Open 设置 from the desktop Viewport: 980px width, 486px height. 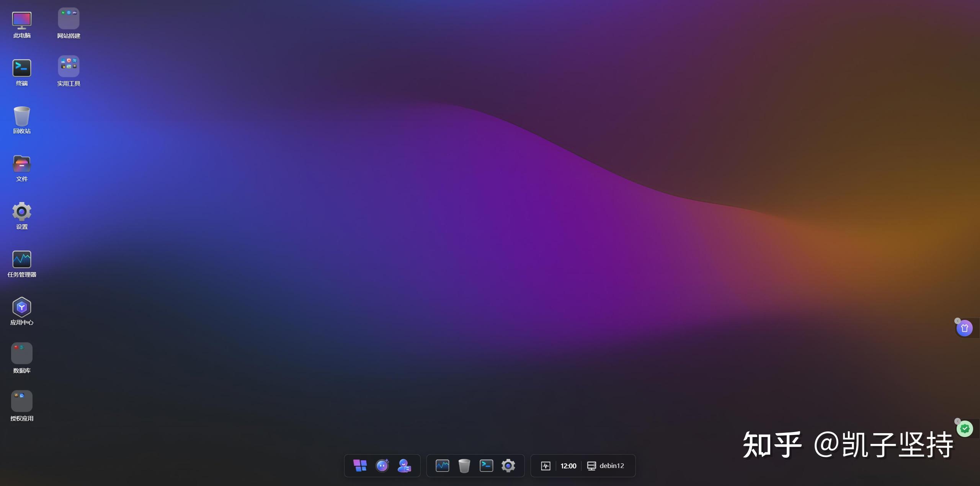(22, 212)
